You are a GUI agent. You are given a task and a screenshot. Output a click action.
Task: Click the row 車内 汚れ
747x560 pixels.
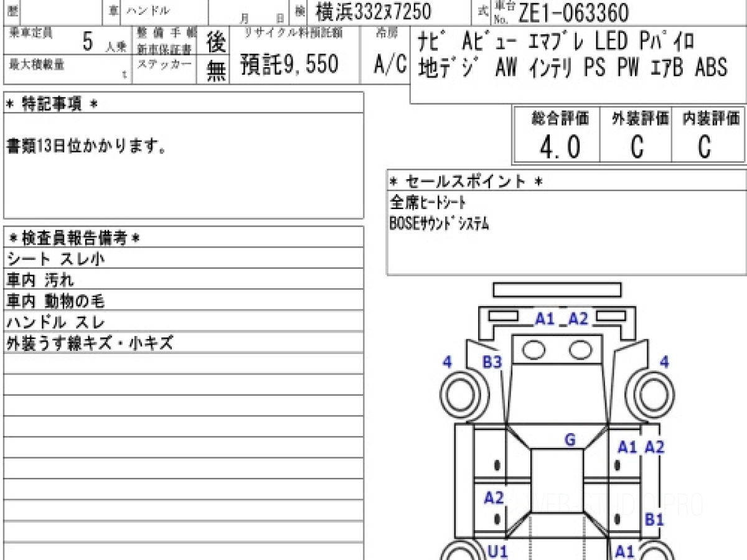(x=184, y=279)
